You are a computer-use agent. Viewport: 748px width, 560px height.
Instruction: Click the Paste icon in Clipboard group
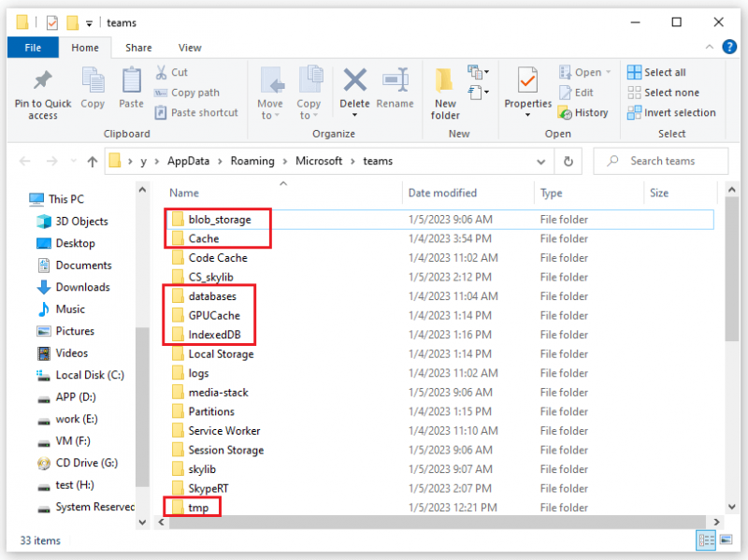pos(131,80)
